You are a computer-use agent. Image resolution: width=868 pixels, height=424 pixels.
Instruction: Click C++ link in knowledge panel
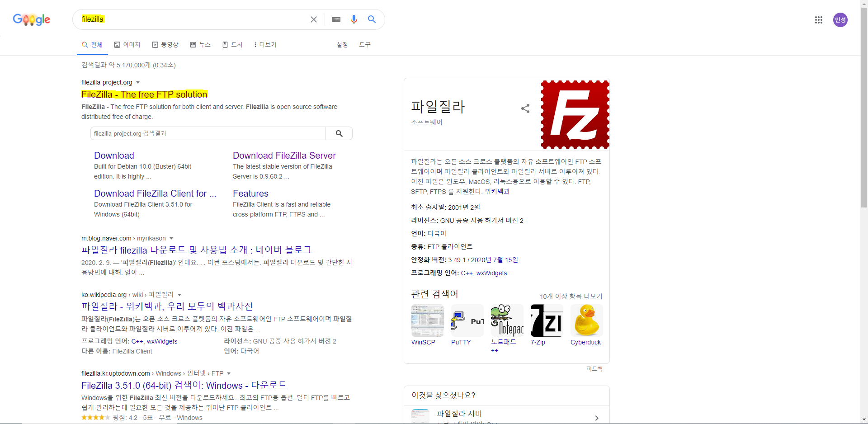click(x=467, y=273)
